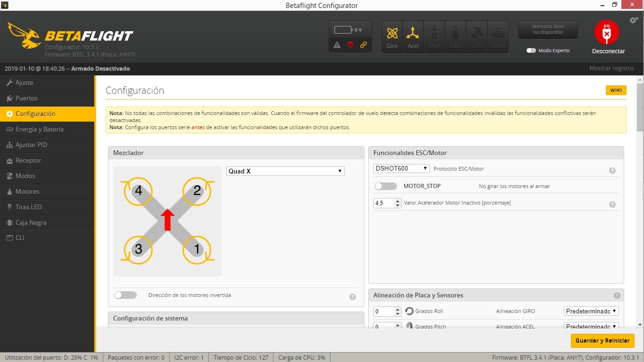Click the red failsafe parachute icon
The width and height of the screenshot is (644, 362).
point(350,45)
